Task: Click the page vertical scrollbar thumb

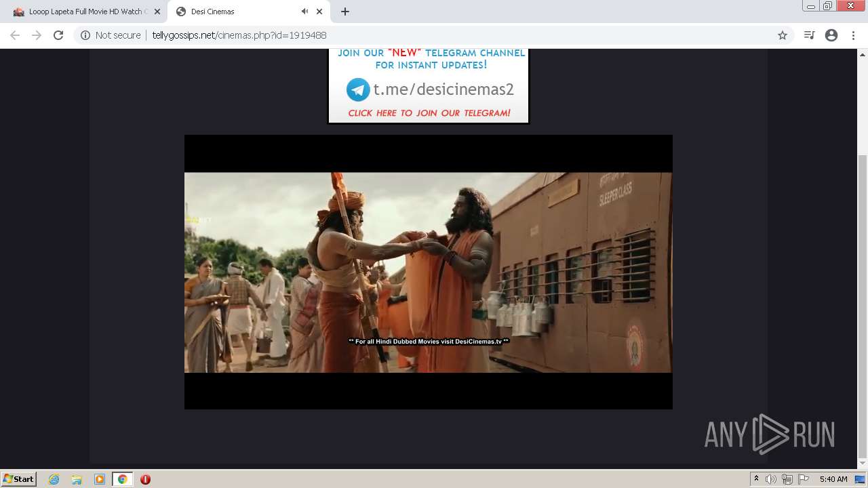Action: pyautogui.click(x=863, y=305)
